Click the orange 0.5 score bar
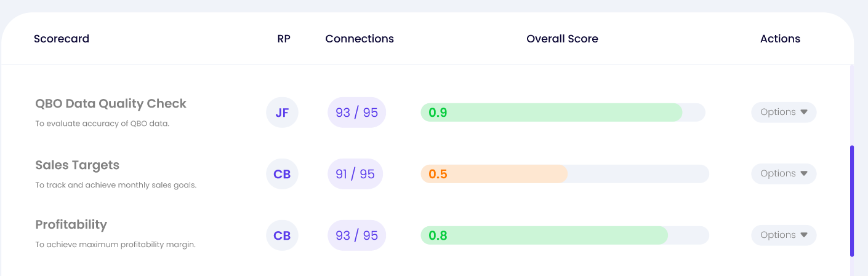The height and width of the screenshot is (276, 868). point(494,174)
